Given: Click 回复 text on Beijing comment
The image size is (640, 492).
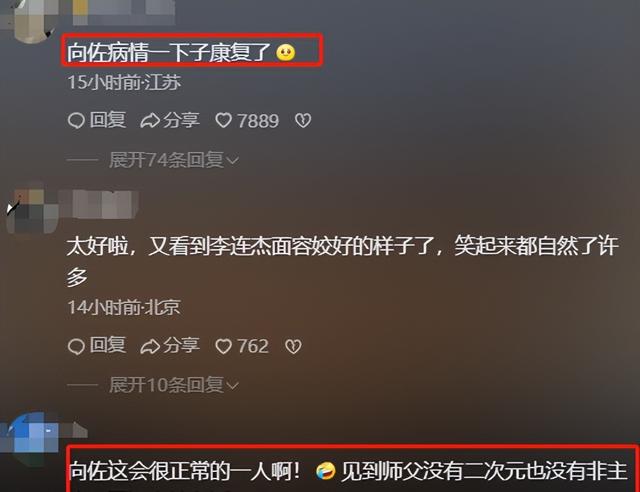Looking at the screenshot, I should [x=107, y=345].
